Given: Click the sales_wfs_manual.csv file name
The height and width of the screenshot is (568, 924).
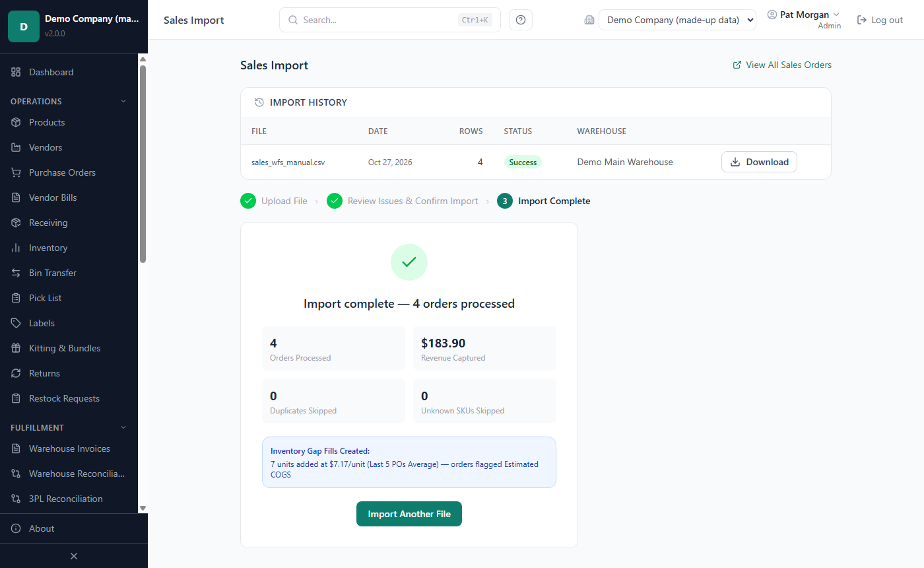Looking at the screenshot, I should click(288, 162).
